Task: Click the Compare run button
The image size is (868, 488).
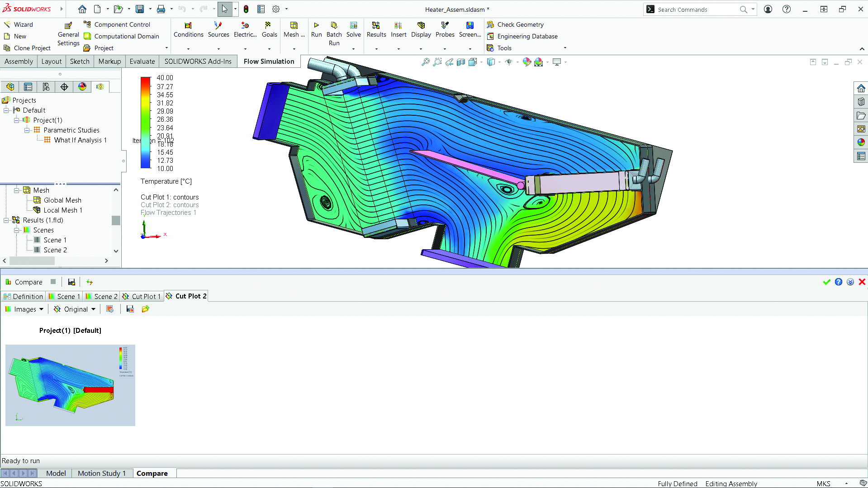Action: click(x=24, y=282)
